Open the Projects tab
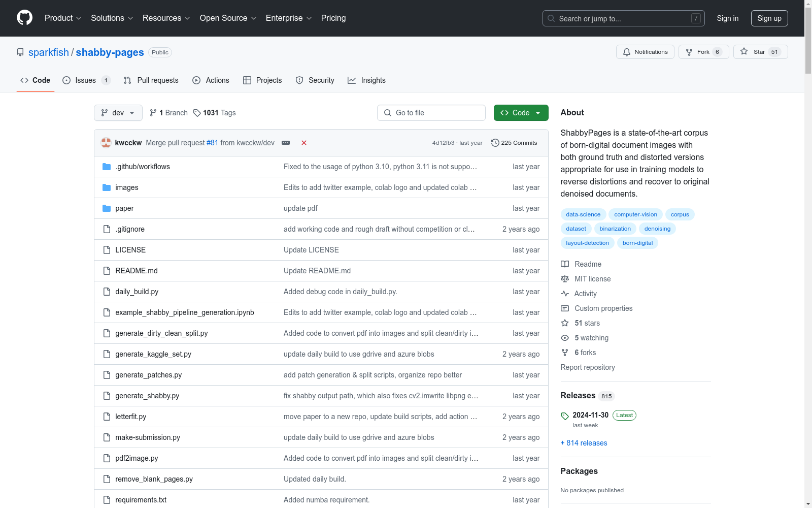Screen dimensions: 812x508 click(x=262, y=80)
